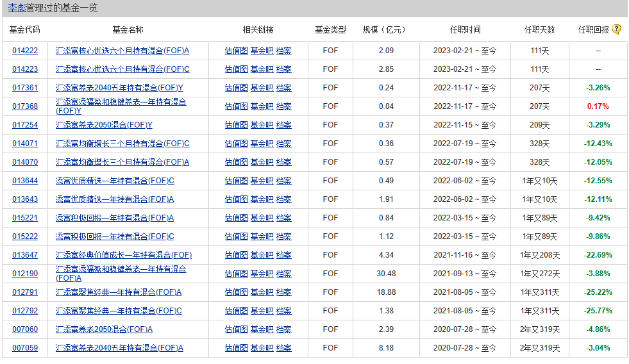Open 汇添富养老2050混合(FOF)Y fund page
629x364 pixels.
[104, 125]
